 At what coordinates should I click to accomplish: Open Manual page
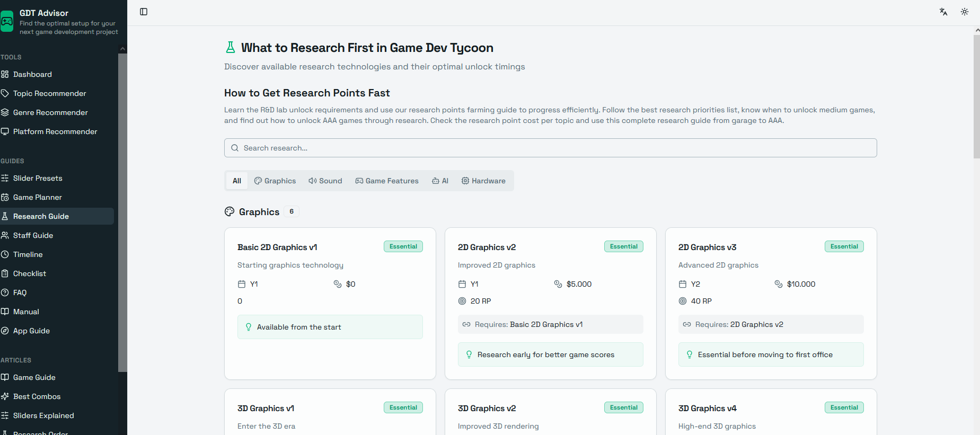pyautogui.click(x=57, y=312)
